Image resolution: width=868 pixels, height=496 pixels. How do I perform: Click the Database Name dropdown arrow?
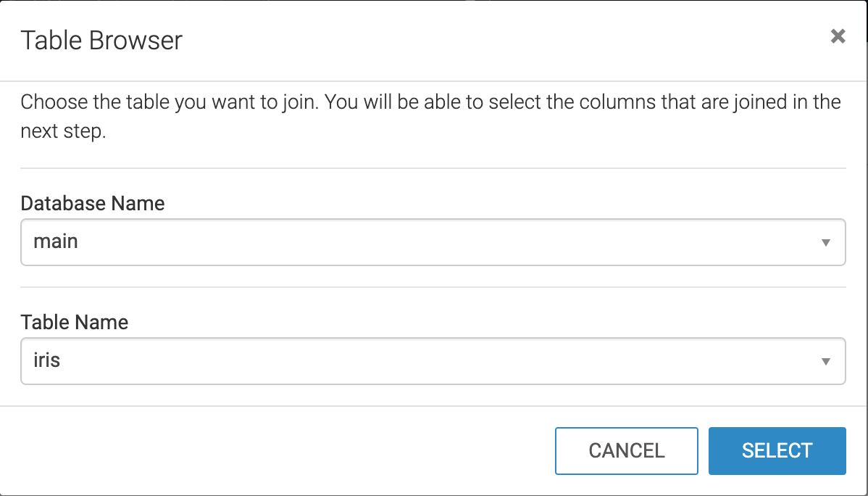(825, 243)
